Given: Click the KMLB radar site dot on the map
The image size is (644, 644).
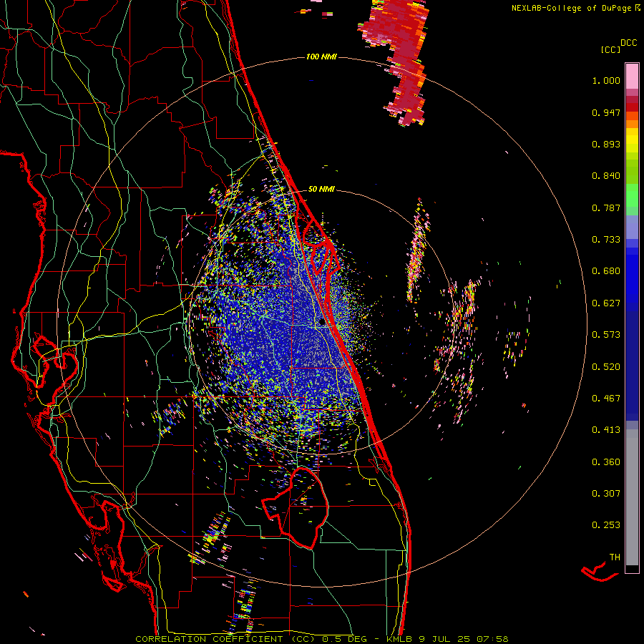Looking at the screenshot, I should [x=323, y=323].
